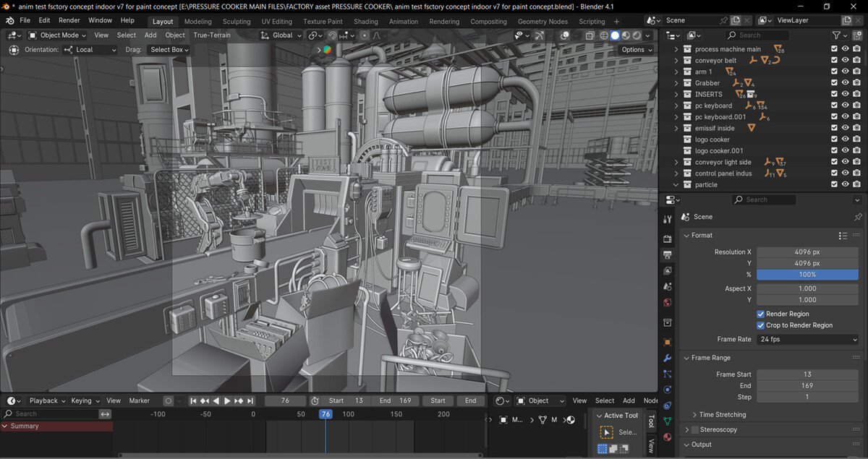Screen dimensions: 868x459
Task: Disable Crop to Render Region checkbox
Action: [x=761, y=325]
